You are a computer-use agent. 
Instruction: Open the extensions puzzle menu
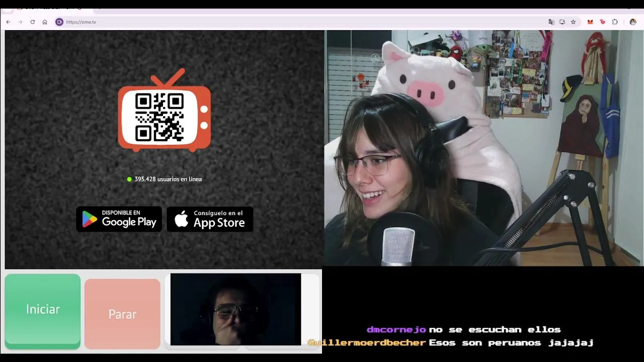615,22
